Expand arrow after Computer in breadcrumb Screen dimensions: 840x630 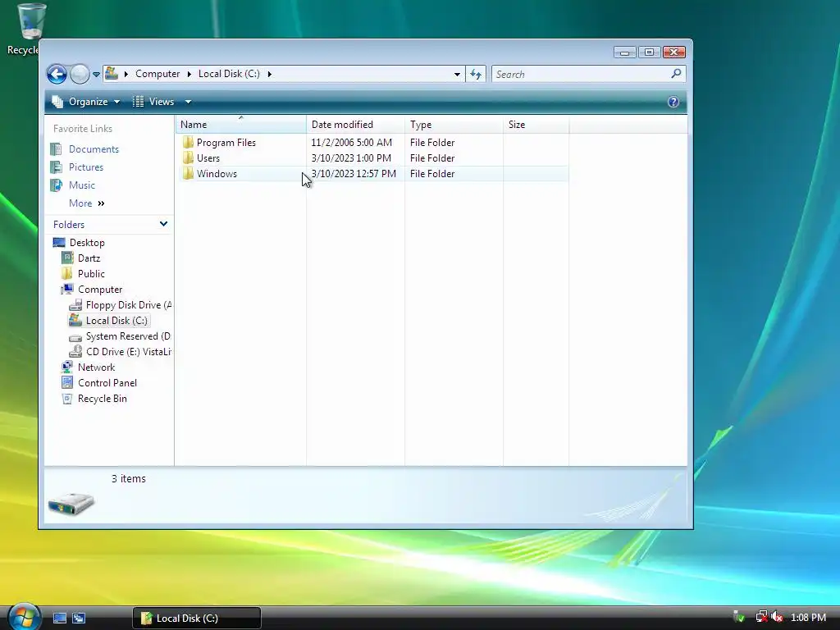click(189, 74)
